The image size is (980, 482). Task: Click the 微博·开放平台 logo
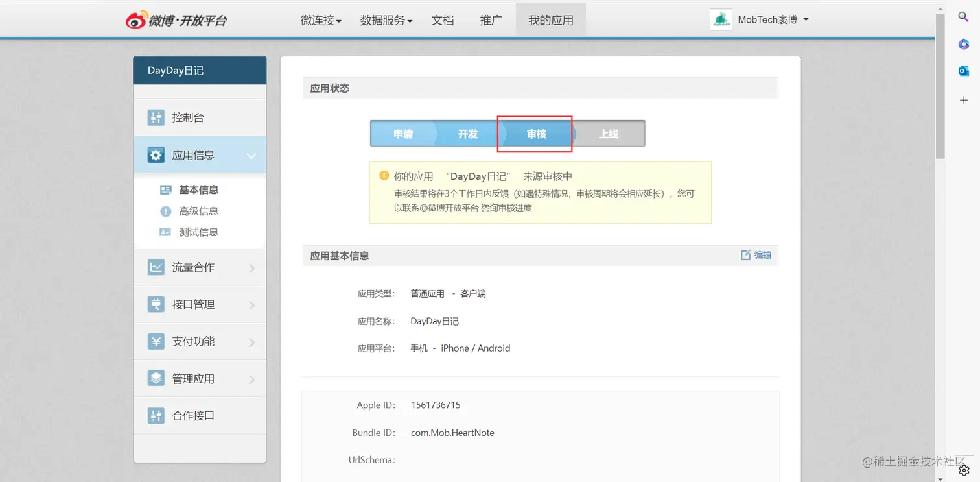[x=176, y=19]
